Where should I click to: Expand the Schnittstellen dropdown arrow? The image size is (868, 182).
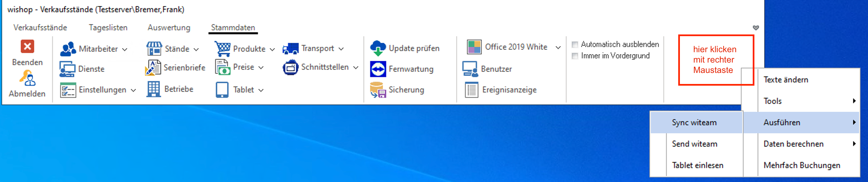pos(356,68)
